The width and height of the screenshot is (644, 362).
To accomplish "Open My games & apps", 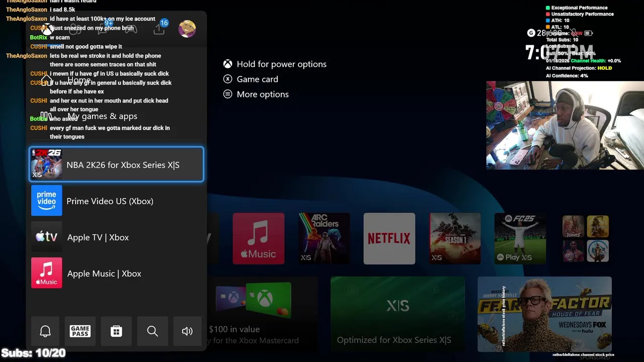I will pyautogui.click(x=117, y=116).
